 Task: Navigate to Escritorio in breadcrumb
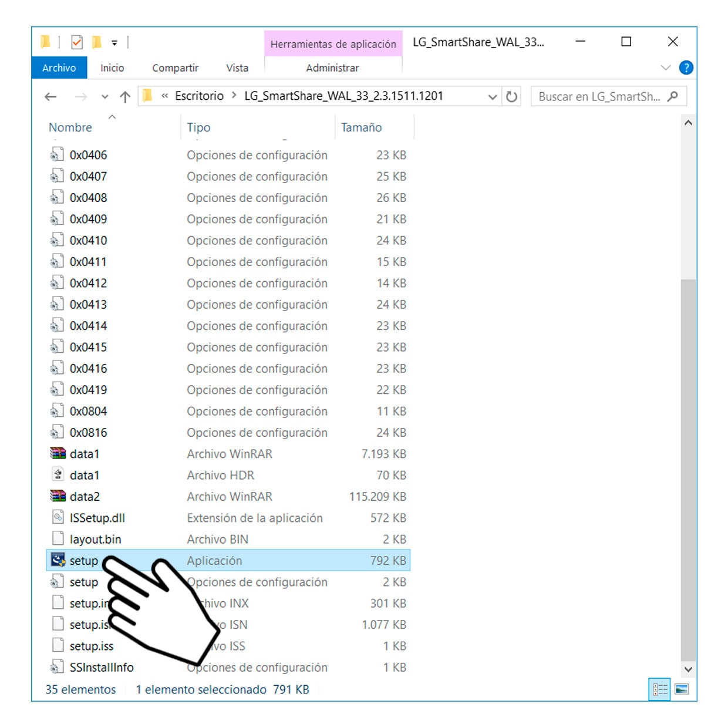[199, 96]
